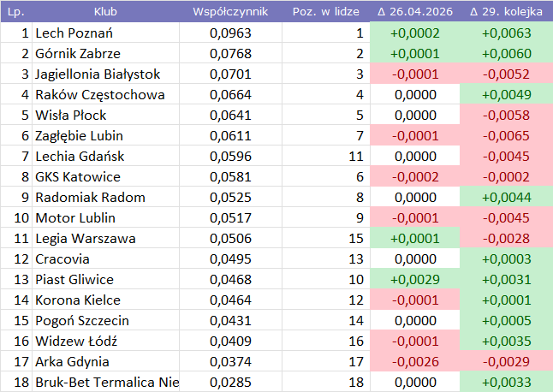The width and height of the screenshot is (553, 392).
Task: Click Zagłębie Lubin coefficient 0,0611
Action: [230, 136]
